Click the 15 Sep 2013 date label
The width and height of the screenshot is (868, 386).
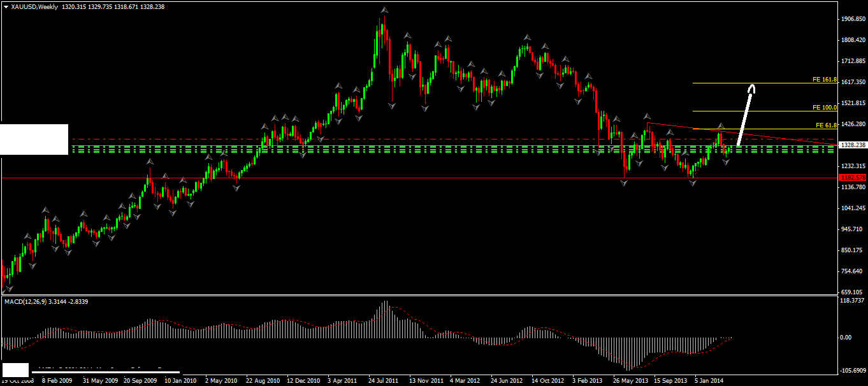point(670,380)
